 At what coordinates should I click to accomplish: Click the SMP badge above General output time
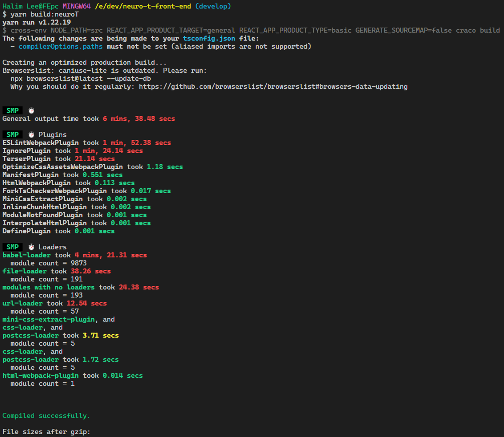coord(13,110)
